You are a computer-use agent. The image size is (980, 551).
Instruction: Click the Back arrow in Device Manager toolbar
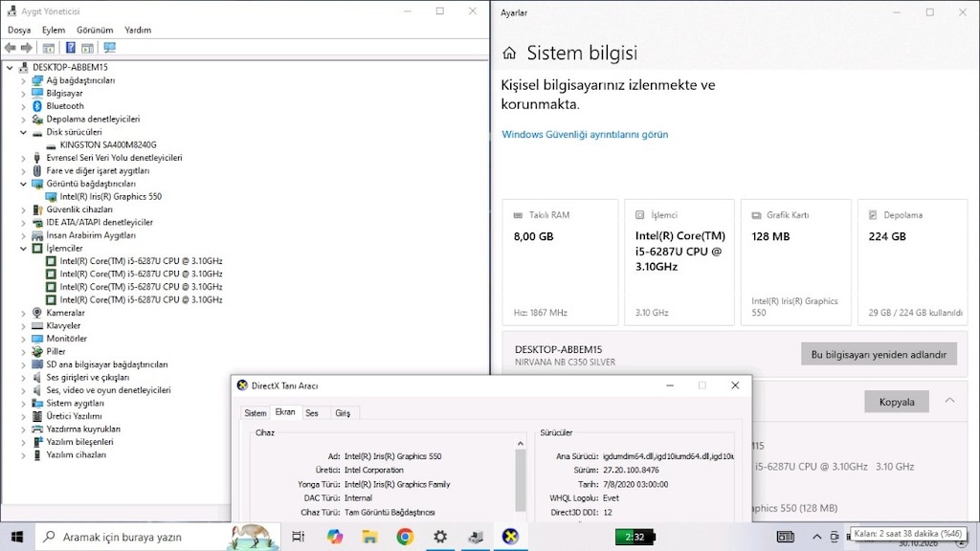pos(10,48)
